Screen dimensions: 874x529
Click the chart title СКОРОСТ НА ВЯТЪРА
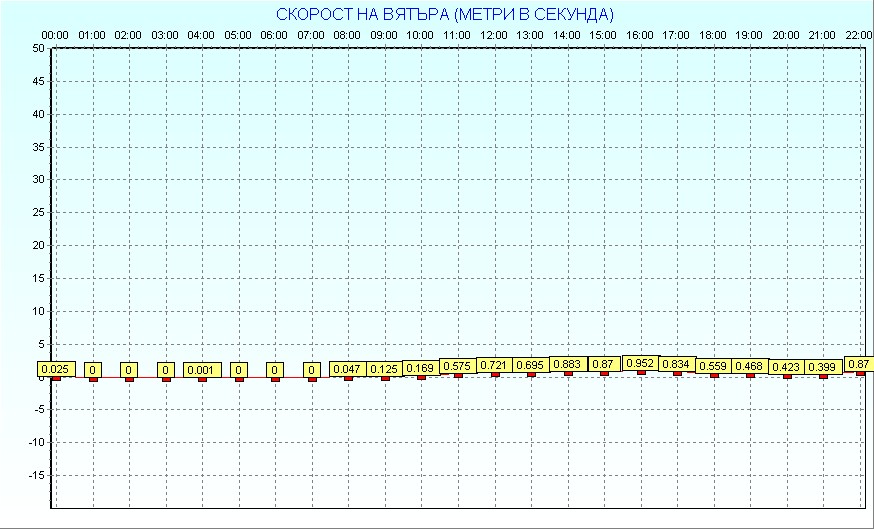[x=445, y=14]
